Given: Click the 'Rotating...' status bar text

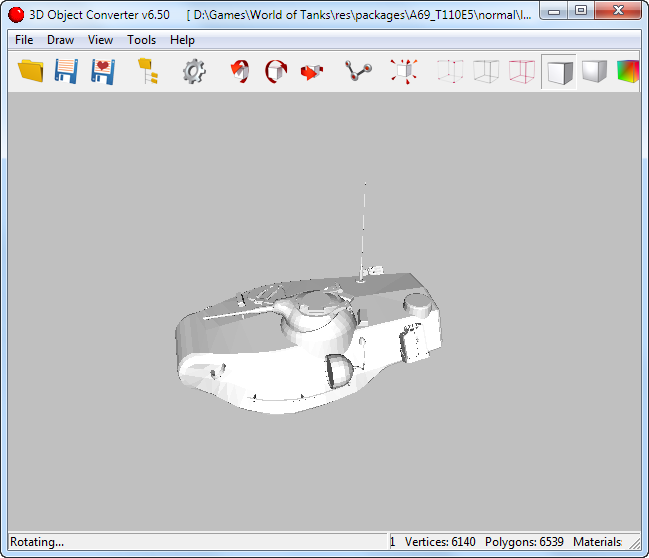Looking at the screenshot, I should (x=37, y=541).
